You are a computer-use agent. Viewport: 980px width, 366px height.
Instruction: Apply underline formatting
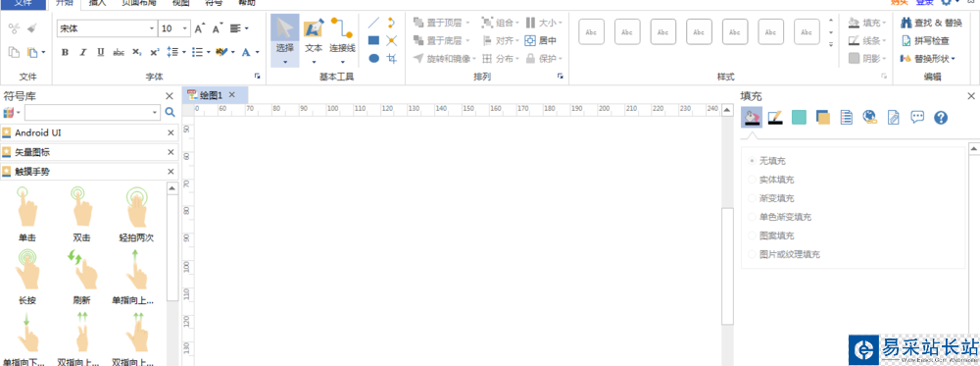[101, 53]
